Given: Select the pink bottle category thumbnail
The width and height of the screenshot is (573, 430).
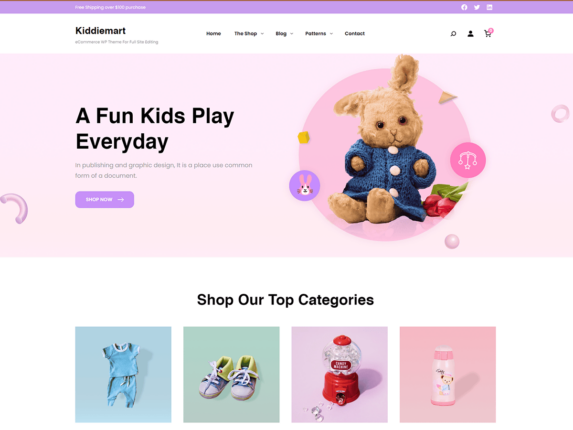Looking at the screenshot, I should (448, 374).
